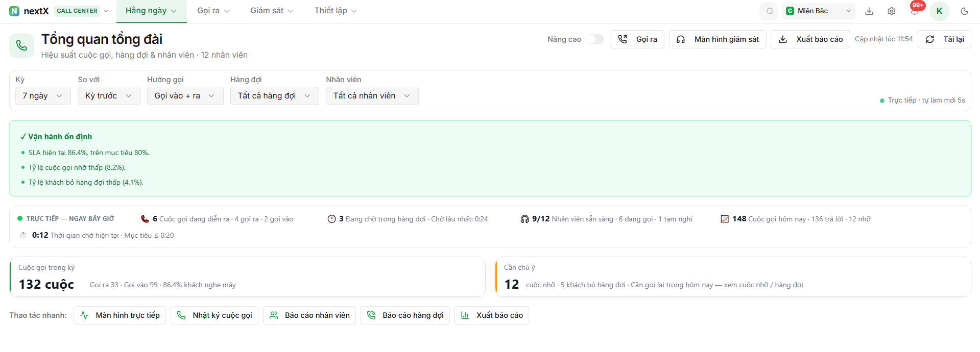Click the nextX logo icon

tap(14, 11)
